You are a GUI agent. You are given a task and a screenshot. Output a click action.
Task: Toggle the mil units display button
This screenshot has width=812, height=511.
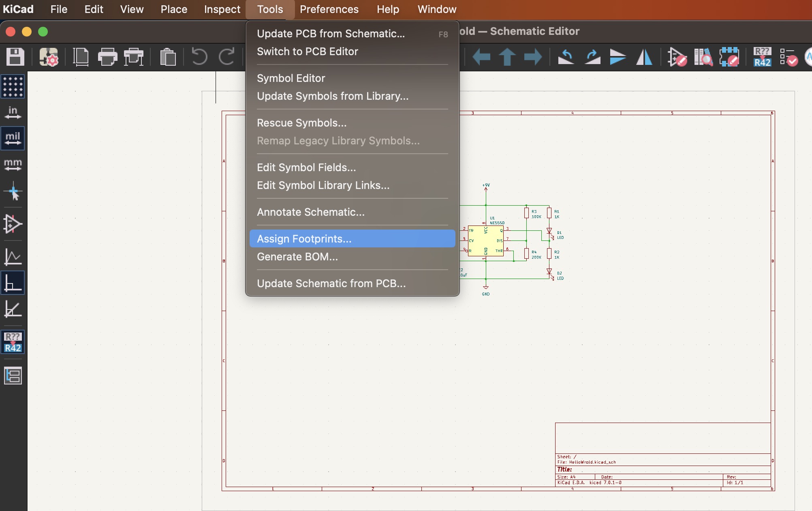pos(13,137)
